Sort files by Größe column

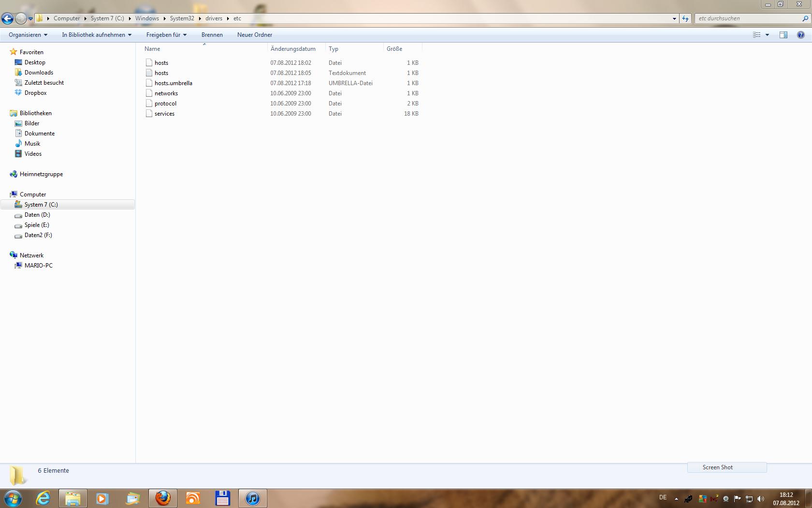pos(403,49)
